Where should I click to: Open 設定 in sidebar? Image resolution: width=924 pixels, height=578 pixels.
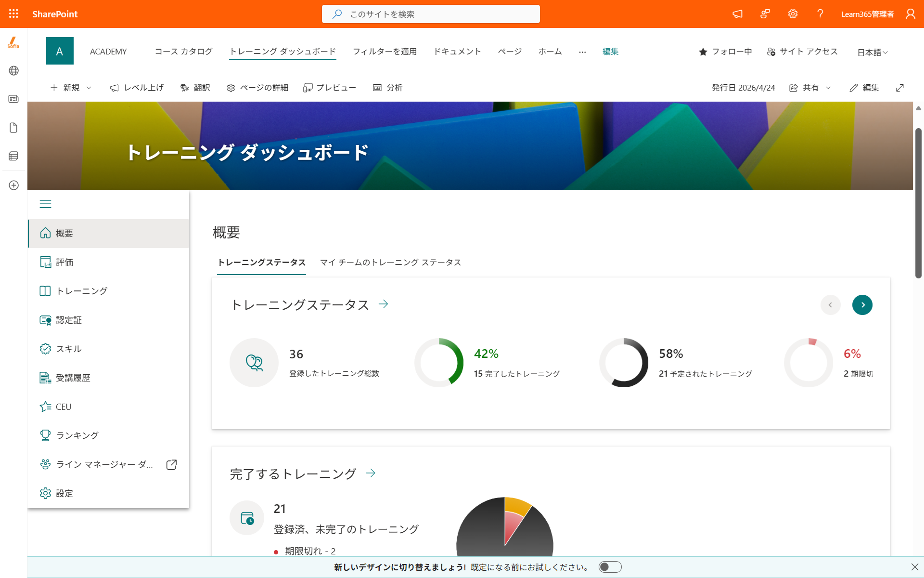pyautogui.click(x=109, y=493)
